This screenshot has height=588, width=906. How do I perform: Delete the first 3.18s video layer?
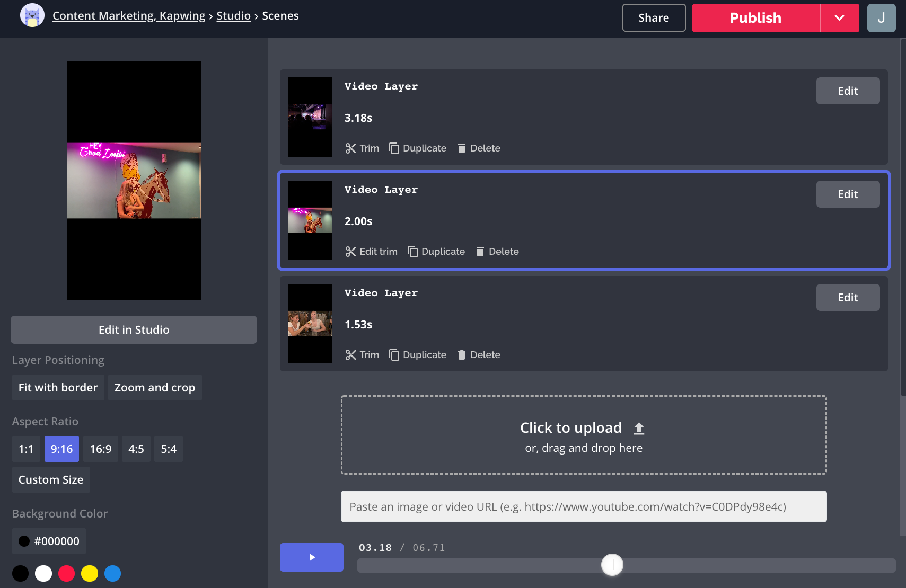pos(479,148)
